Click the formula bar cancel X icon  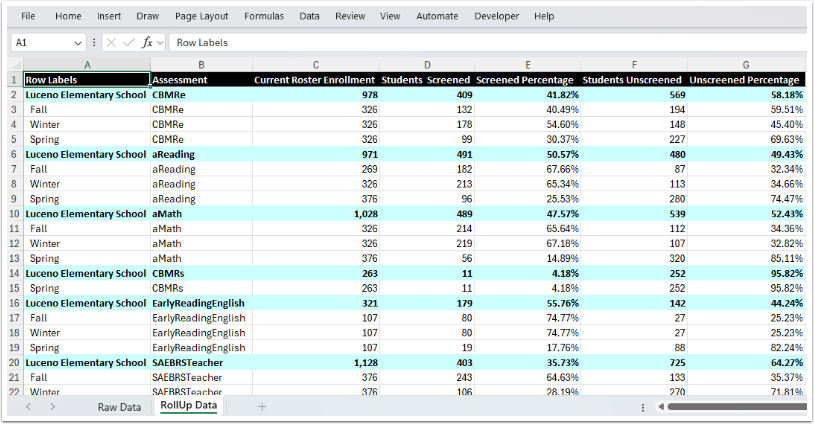point(111,43)
